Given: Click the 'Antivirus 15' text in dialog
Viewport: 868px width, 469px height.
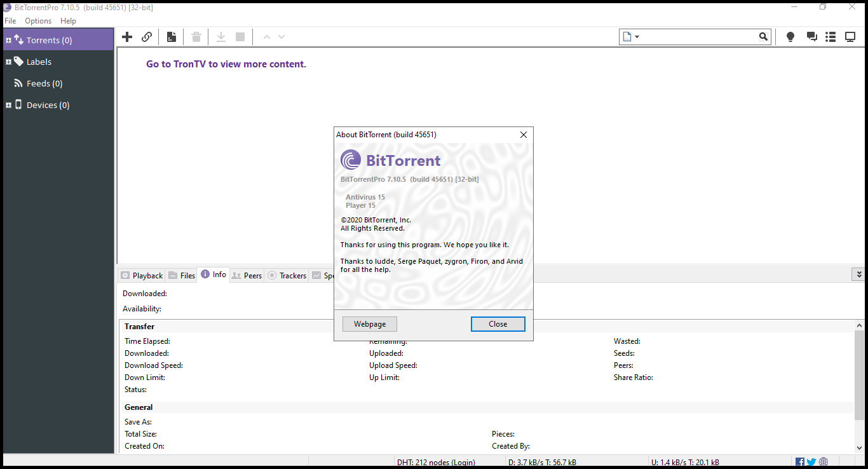Looking at the screenshot, I should [x=365, y=197].
